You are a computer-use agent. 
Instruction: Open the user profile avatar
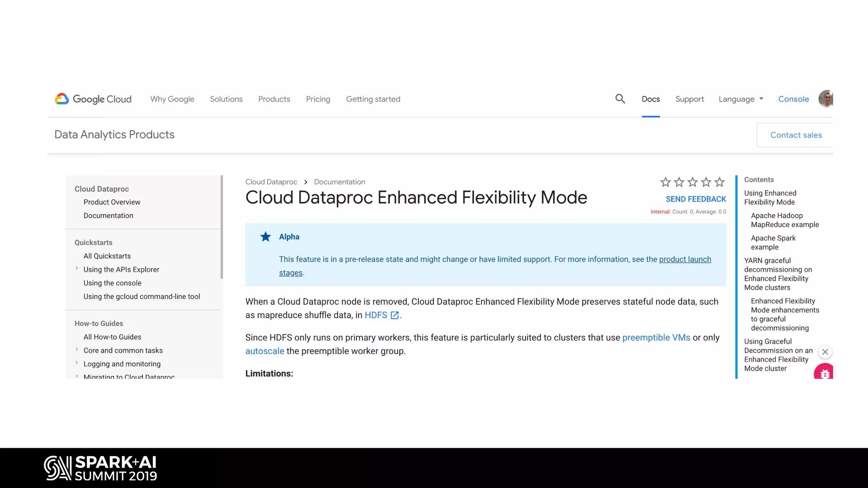click(x=826, y=99)
